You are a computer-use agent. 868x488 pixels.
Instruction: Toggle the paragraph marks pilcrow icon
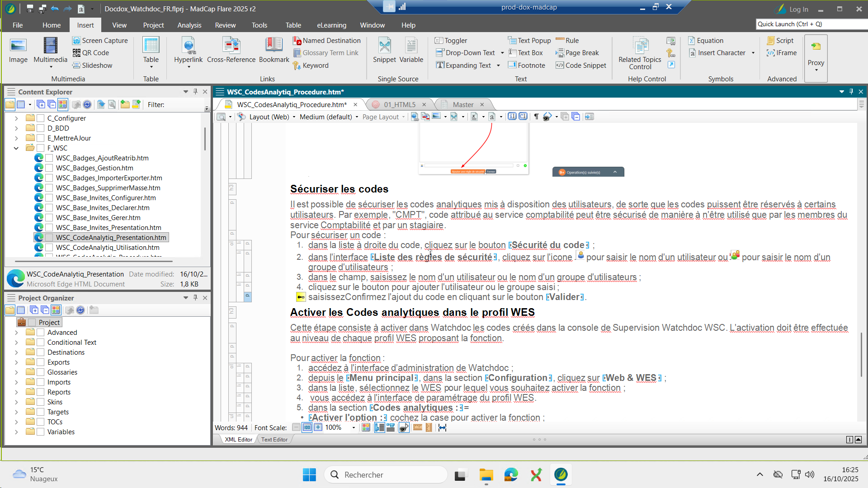536,117
